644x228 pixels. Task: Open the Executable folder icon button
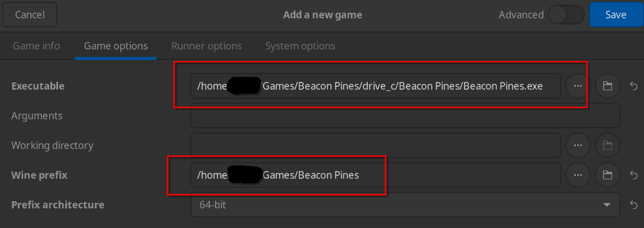point(607,86)
